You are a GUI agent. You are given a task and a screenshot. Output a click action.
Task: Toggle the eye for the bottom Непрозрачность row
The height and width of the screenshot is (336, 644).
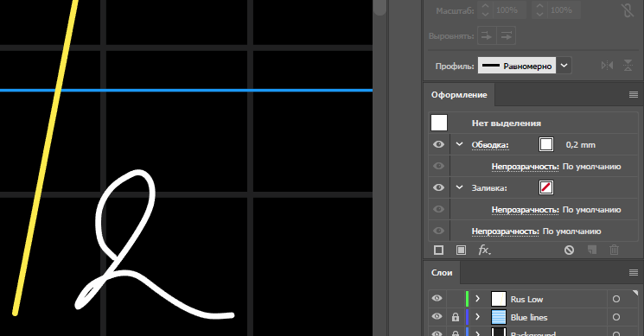point(438,231)
